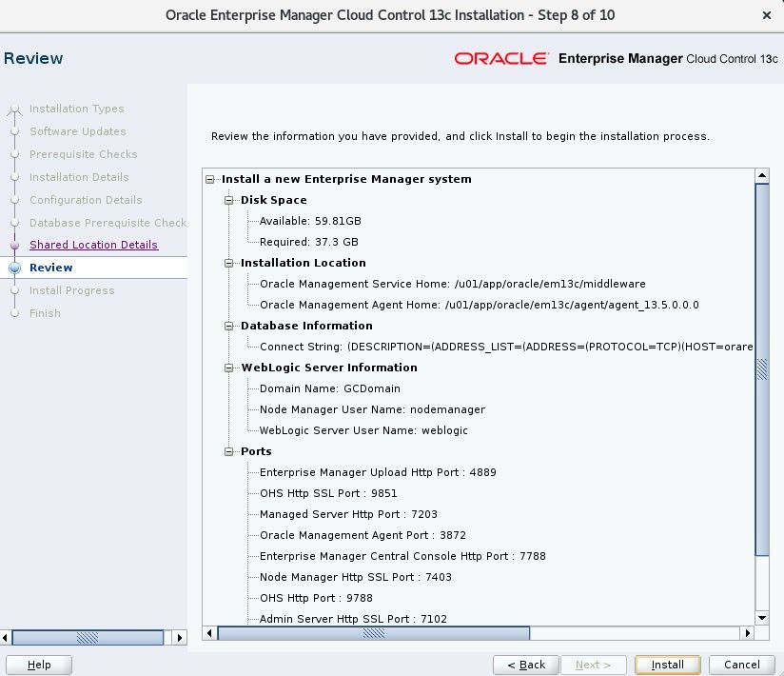
Task: Click the review tree scroll-left arrow
Action: coord(209,633)
